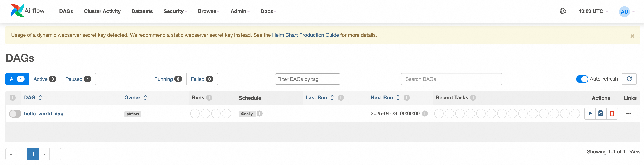The height and width of the screenshot is (165, 644).
Task: Open the hello_world_dag link
Action: (44, 114)
